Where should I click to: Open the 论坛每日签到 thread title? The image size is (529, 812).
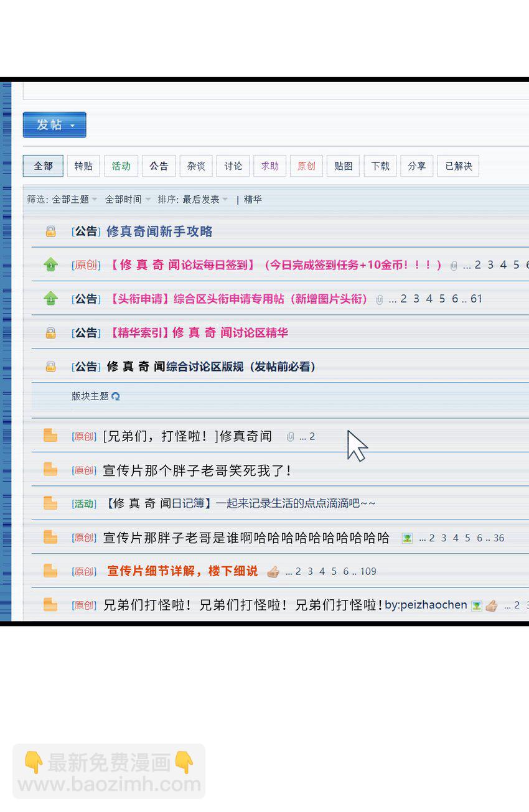(x=275, y=265)
